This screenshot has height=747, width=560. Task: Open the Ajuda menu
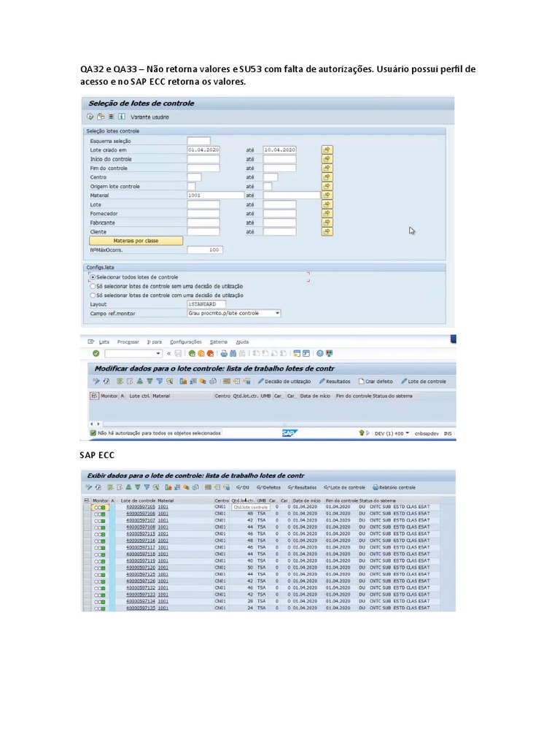[x=242, y=342]
